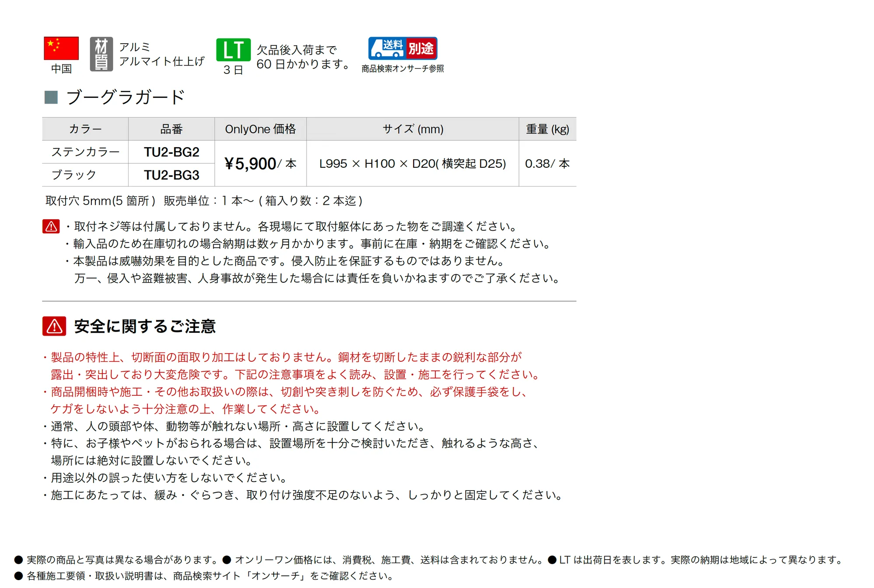The height and width of the screenshot is (588, 874).
Task: Click footer note LT は出荷日を表します
Action: point(696,560)
